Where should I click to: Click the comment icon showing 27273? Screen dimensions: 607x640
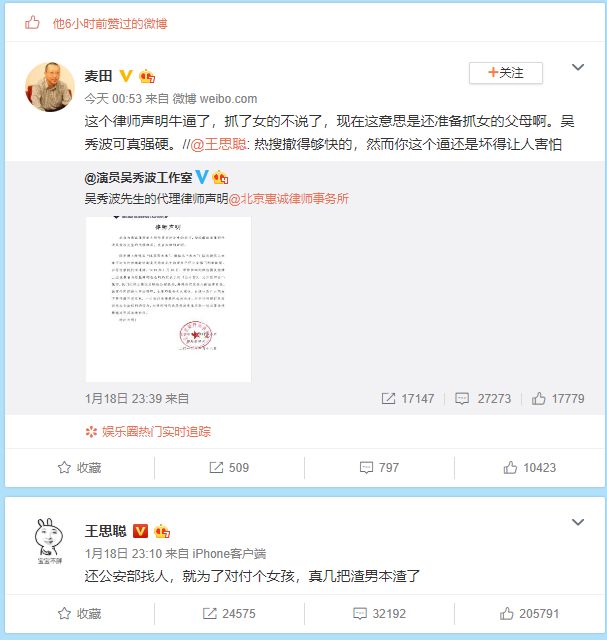(462, 398)
